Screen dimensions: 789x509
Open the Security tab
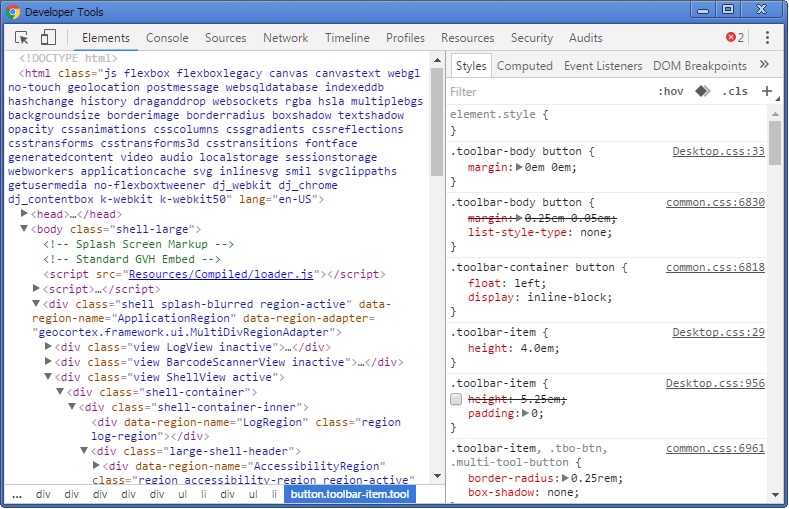(532, 38)
